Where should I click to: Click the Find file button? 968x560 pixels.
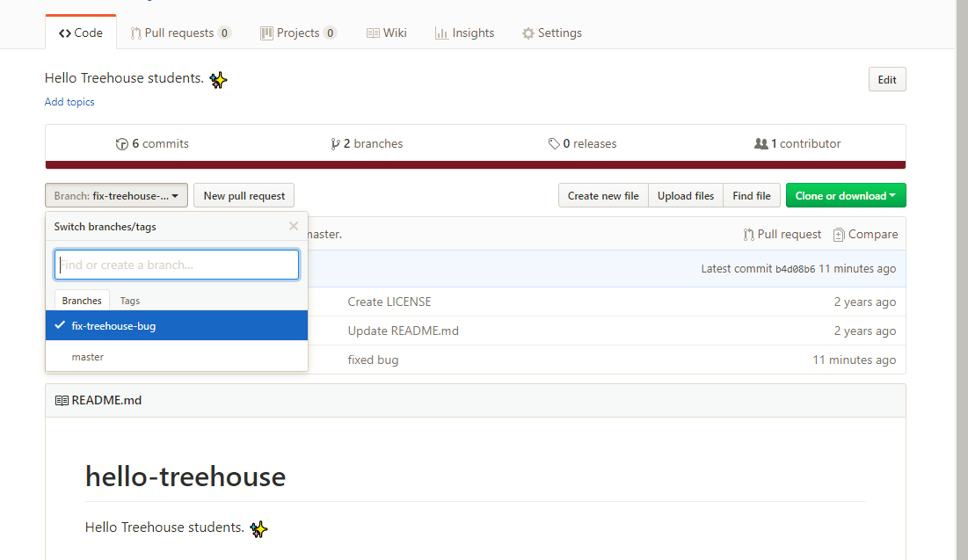(x=752, y=196)
